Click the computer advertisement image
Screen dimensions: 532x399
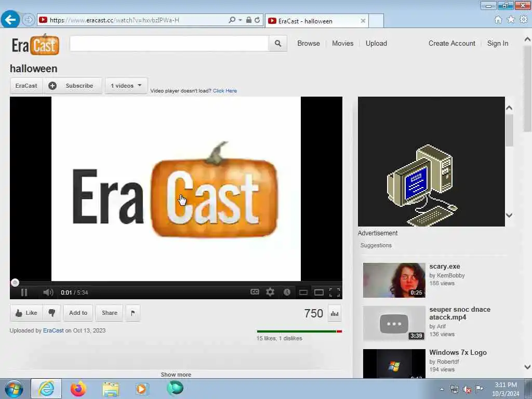point(431,162)
